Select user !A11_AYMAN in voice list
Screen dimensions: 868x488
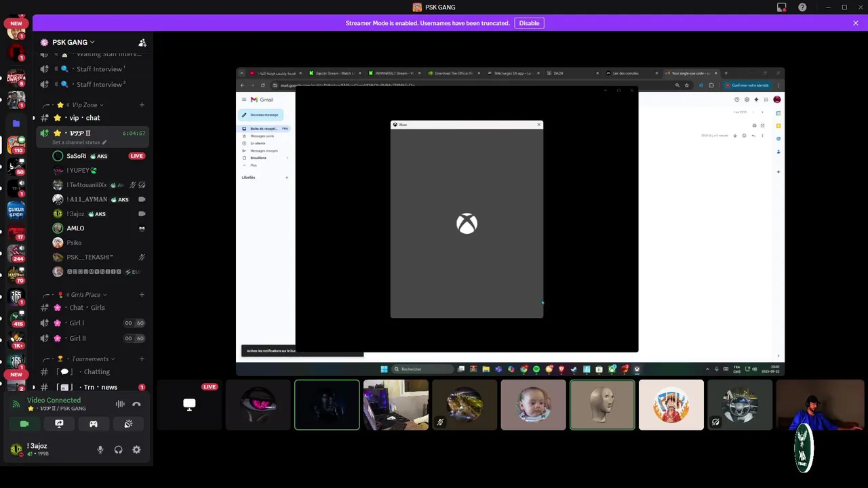coord(99,199)
